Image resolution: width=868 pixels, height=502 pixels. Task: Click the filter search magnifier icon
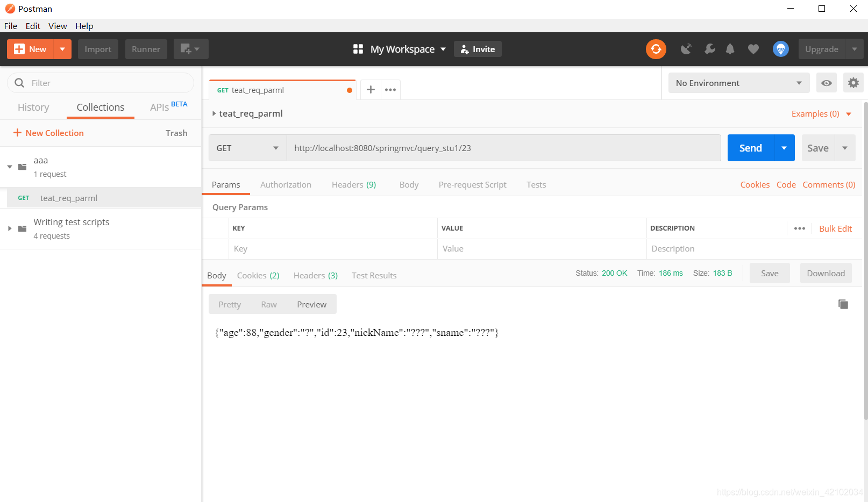click(x=20, y=83)
